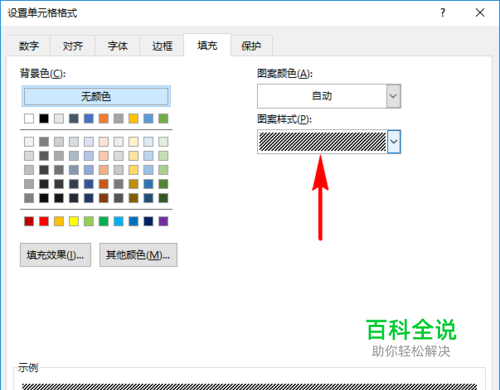Image resolution: width=500 pixels, height=390 pixels.
Task: Pick light blue theme swatch in top row
Action: point(148,118)
